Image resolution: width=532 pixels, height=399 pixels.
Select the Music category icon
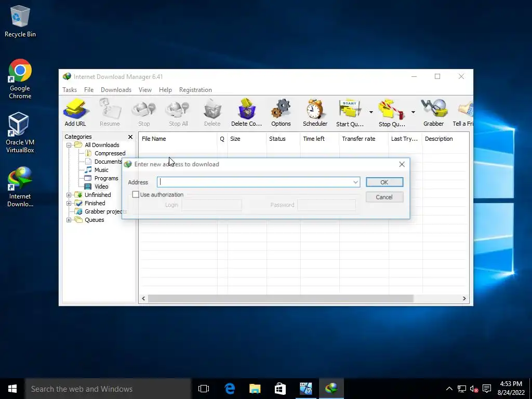pos(88,170)
